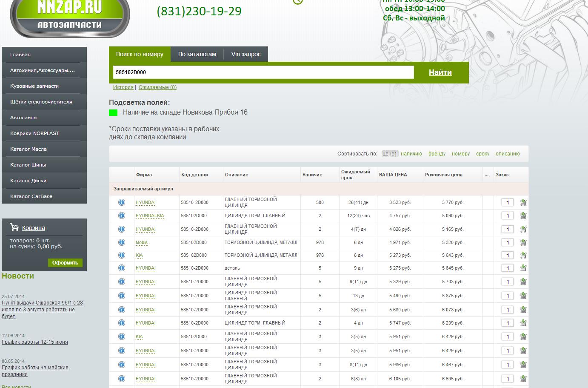Open info icon for KIA 5 951 руб. row

pyautogui.click(x=122, y=336)
